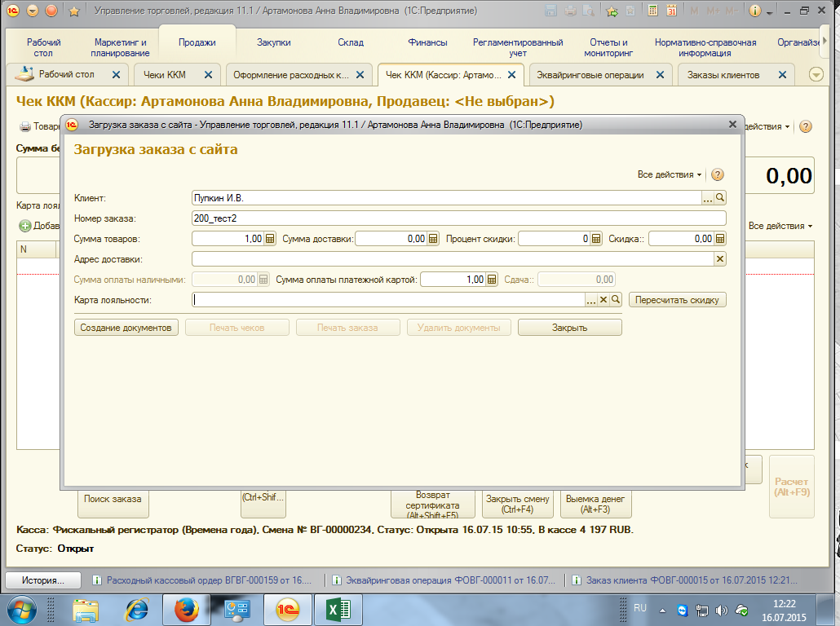840x626 pixels.
Task: Open Excel from the taskbar
Action: [338, 610]
